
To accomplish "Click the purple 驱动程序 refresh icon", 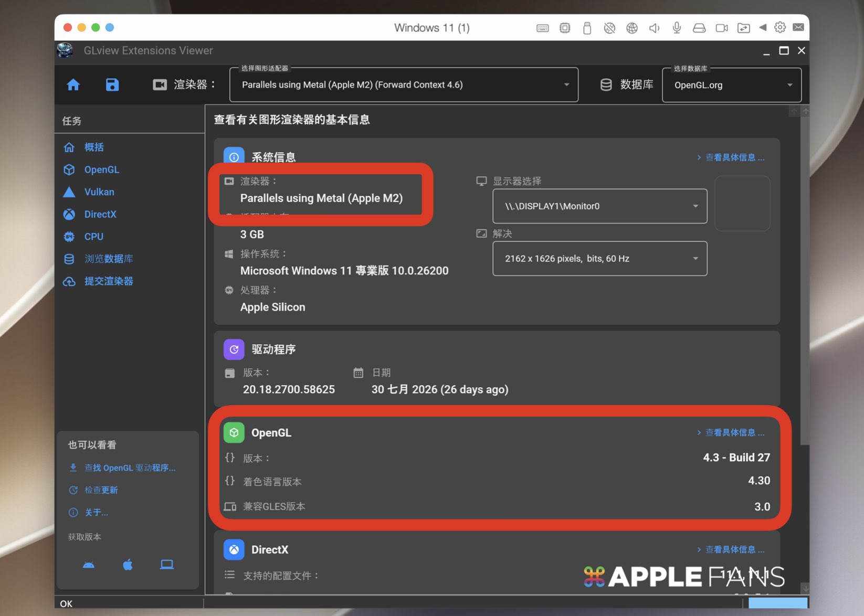I will pyautogui.click(x=234, y=349).
